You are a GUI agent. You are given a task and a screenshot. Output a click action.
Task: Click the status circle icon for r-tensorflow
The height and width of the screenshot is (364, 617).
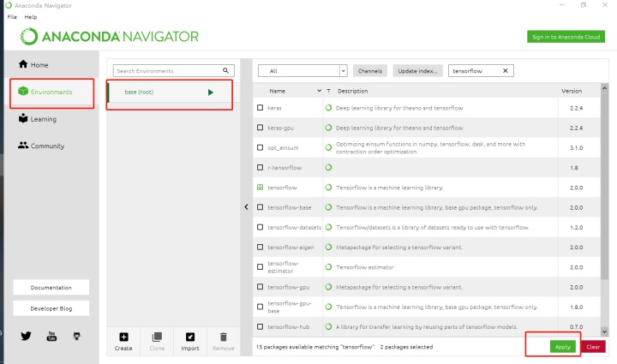click(x=328, y=168)
